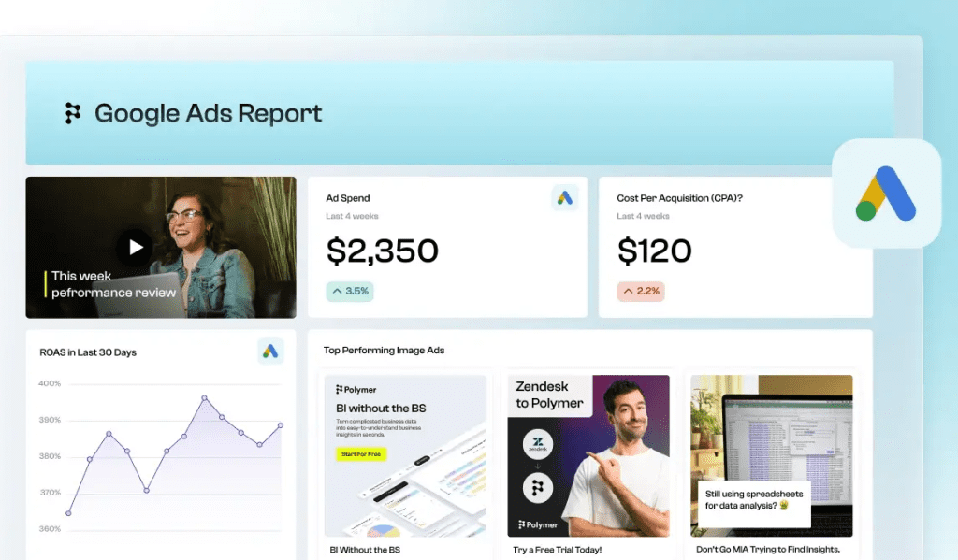Click the Zendesk logo circle in the ad

[538, 444]
